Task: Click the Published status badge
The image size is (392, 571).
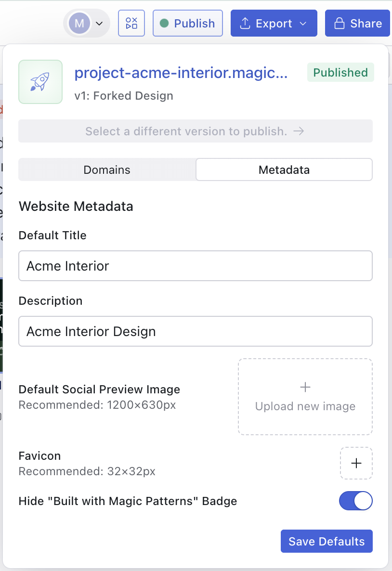Action: click(x=340, y=72)
